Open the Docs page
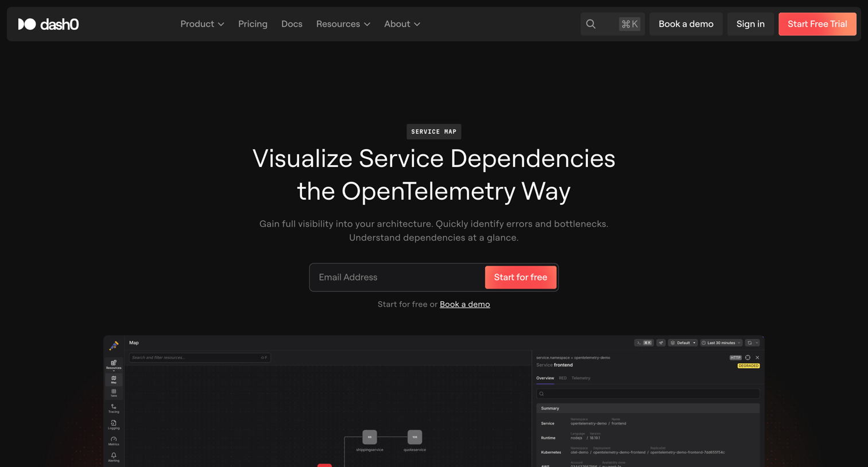868x467 pixels. click(292, 24)
